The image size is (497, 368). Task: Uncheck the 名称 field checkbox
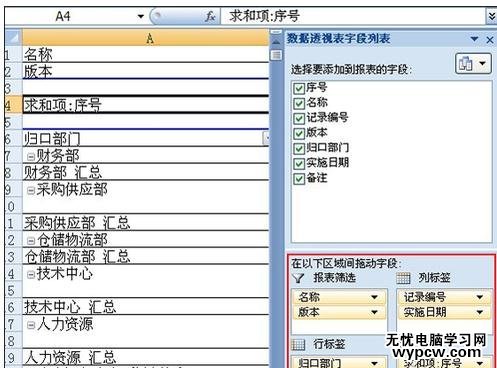coord(299,103)
